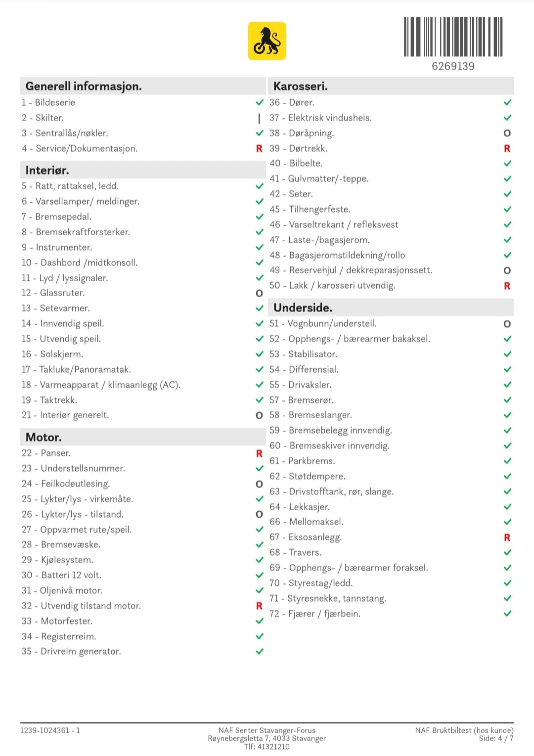Click the green checkmark for Fjærer / fjærbein
This screenshot has width=534, height=756.
pos(507,614)
